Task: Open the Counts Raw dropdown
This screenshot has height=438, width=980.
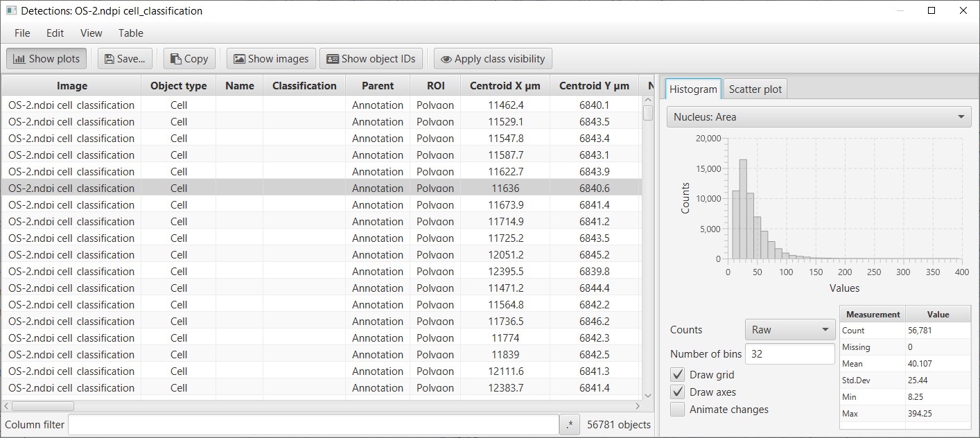Action: 790,330
